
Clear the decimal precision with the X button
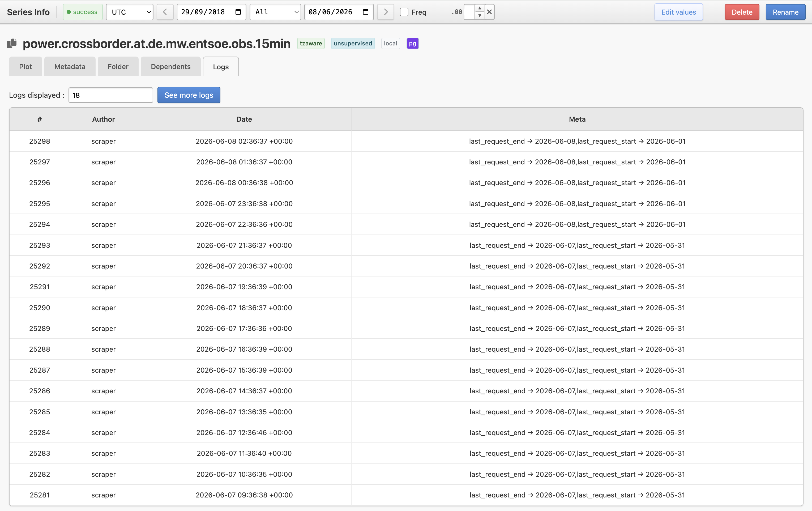(489, 12)
